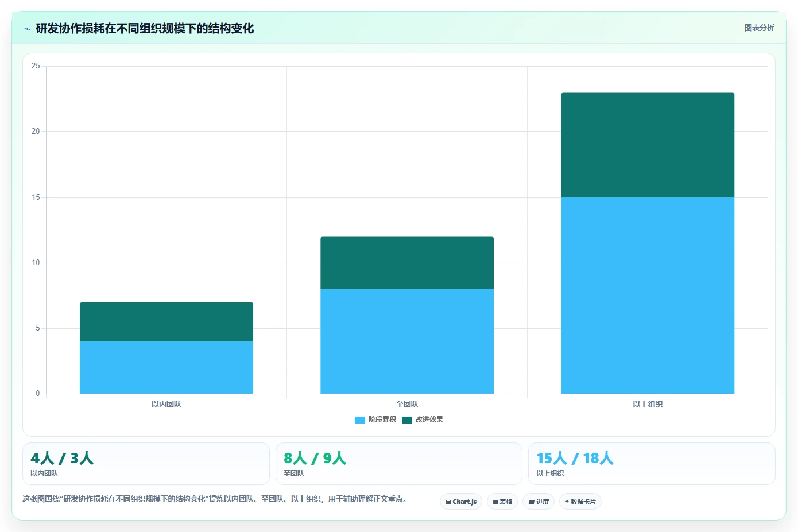Click the dark green 以内团队 bar segment
The width and height of the screenshot is (798, 532).
point(166,322)
